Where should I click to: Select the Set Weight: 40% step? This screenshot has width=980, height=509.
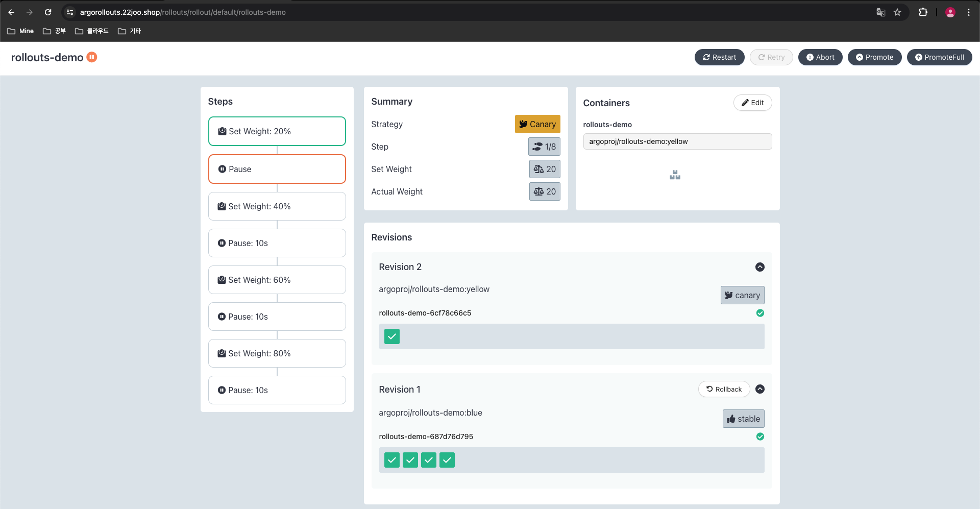coord(277,206)
